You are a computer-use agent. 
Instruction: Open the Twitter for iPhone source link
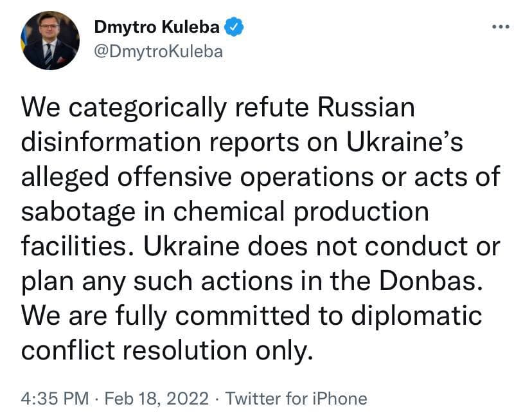296,398
